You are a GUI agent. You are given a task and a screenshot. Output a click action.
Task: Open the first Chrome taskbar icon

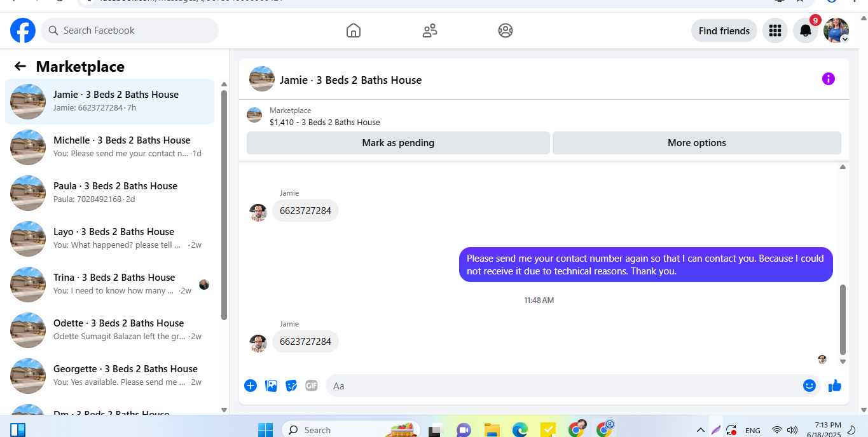pyautogui.click(x=577, y=429)
